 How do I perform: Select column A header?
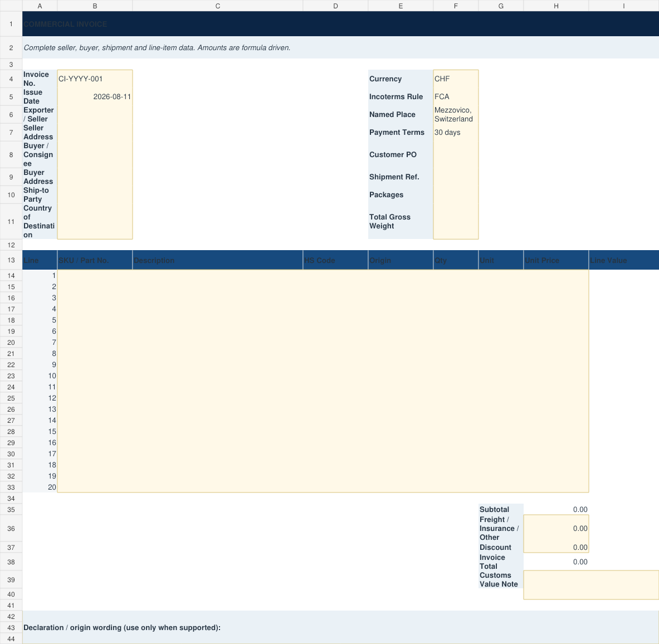[x=40, y=6]
